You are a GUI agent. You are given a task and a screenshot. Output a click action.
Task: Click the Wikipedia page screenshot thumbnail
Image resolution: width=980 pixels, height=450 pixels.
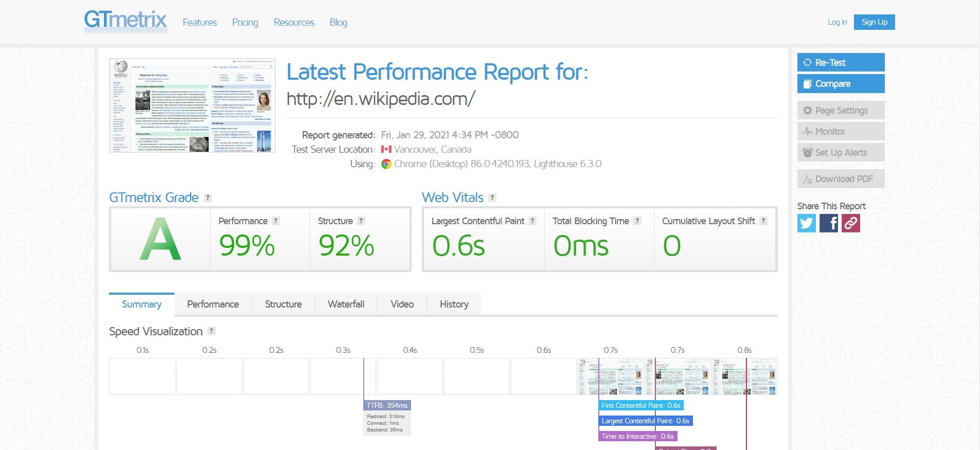coord(192,105)
